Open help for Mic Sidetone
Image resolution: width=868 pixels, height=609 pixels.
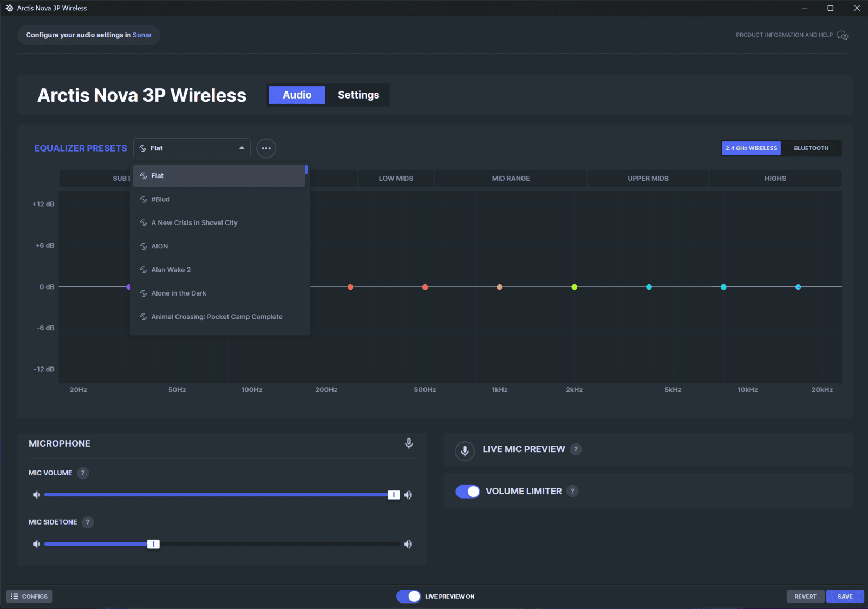(87, 522)
